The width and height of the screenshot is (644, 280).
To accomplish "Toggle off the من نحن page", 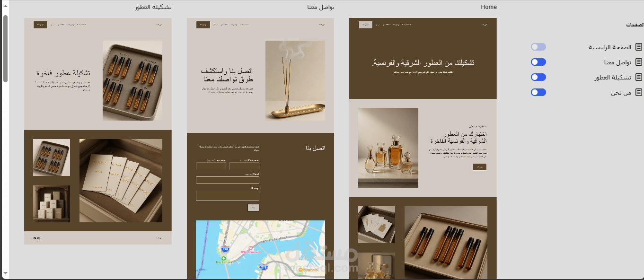I will tap(538, 92).
